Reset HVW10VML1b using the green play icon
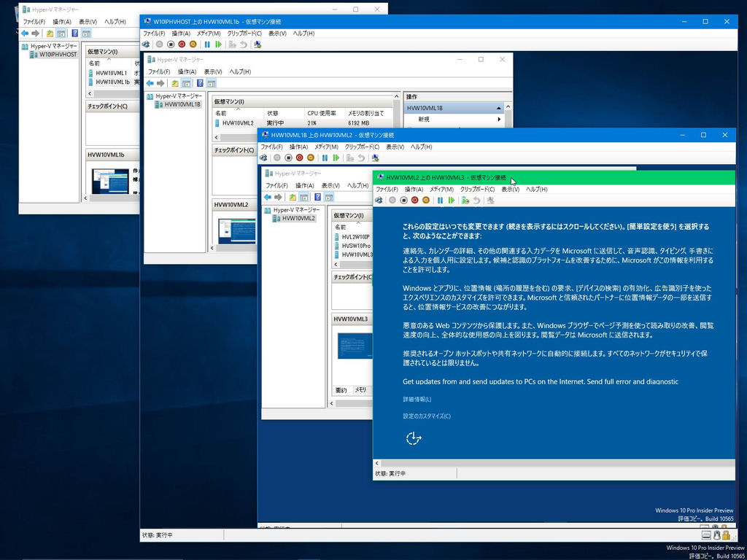 [218, 44]
